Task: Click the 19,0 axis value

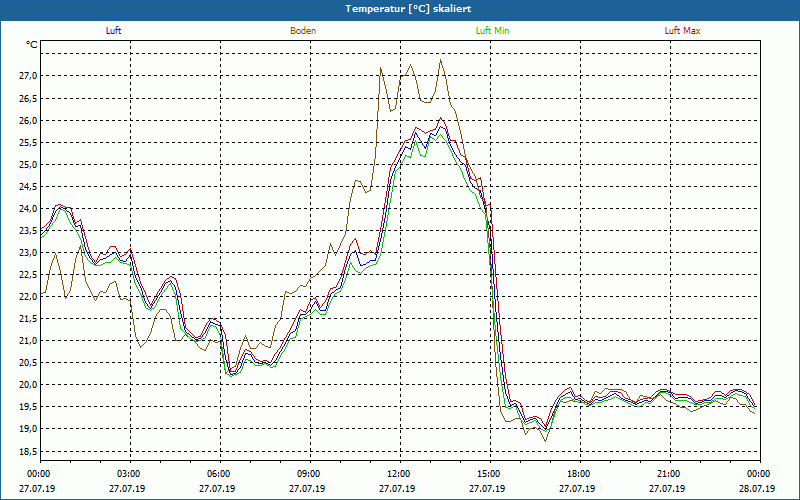Action: (x=28, y=429)
